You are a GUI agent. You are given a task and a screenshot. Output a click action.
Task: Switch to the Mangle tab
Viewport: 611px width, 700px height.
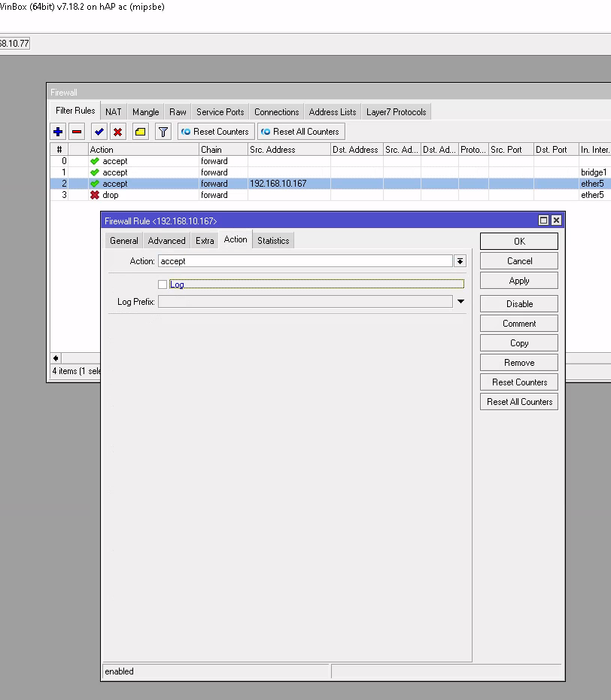pyautogui.click(x=145, y=112)
